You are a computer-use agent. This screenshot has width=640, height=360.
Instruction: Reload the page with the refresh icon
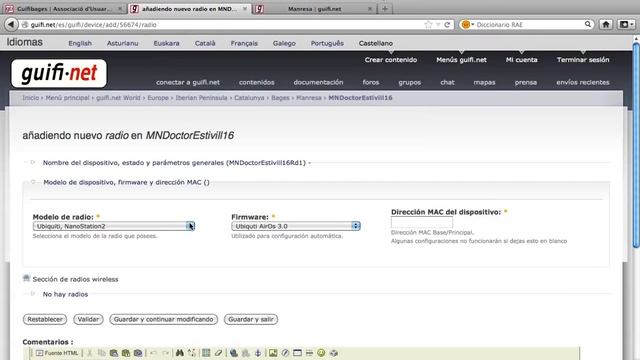[447, 24]
